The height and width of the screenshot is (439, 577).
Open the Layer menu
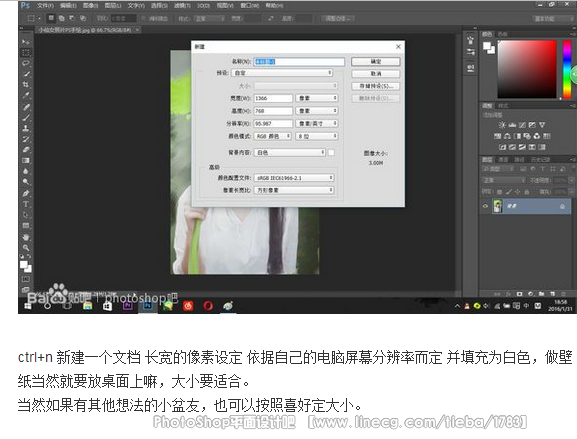(113, 6)
